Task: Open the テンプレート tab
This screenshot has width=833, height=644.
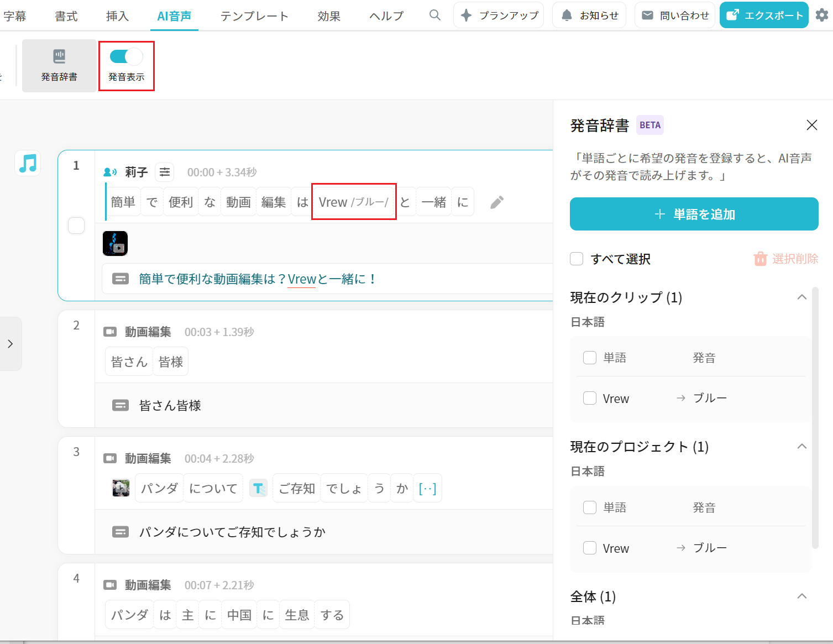Action: [254, 16]
